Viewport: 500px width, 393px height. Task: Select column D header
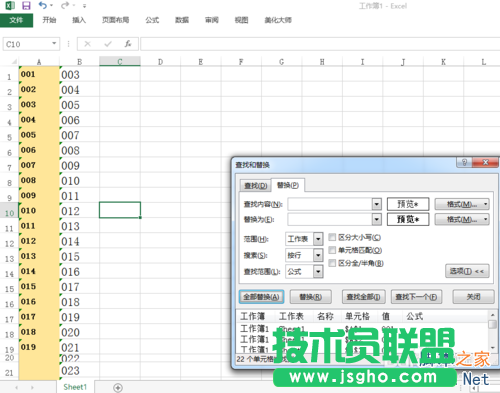160,62
